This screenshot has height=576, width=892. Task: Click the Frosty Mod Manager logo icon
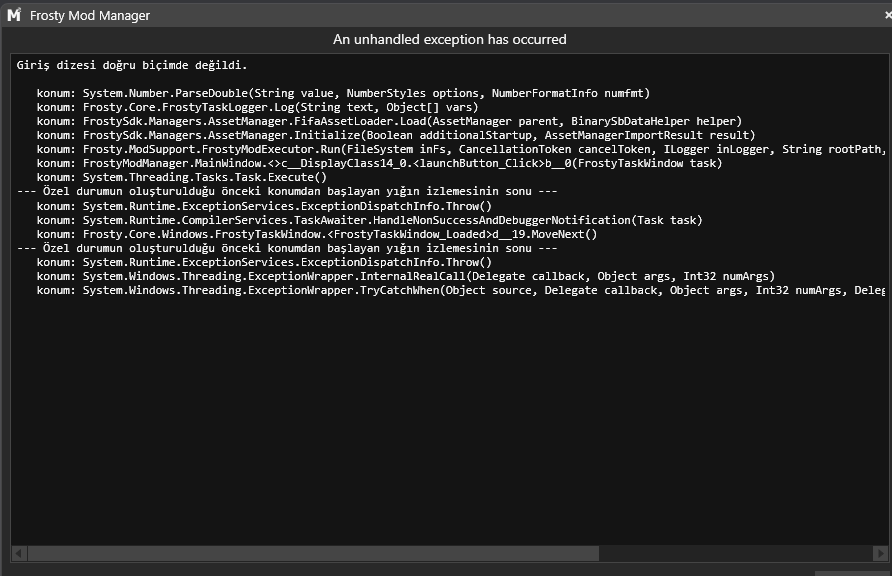14,15
